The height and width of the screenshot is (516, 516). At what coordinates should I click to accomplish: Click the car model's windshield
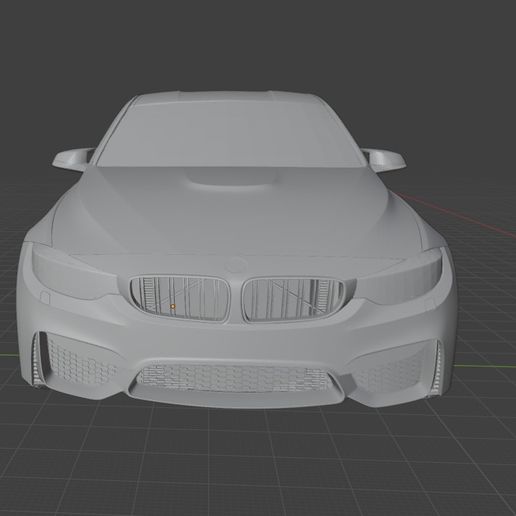[x=231, y=135]
